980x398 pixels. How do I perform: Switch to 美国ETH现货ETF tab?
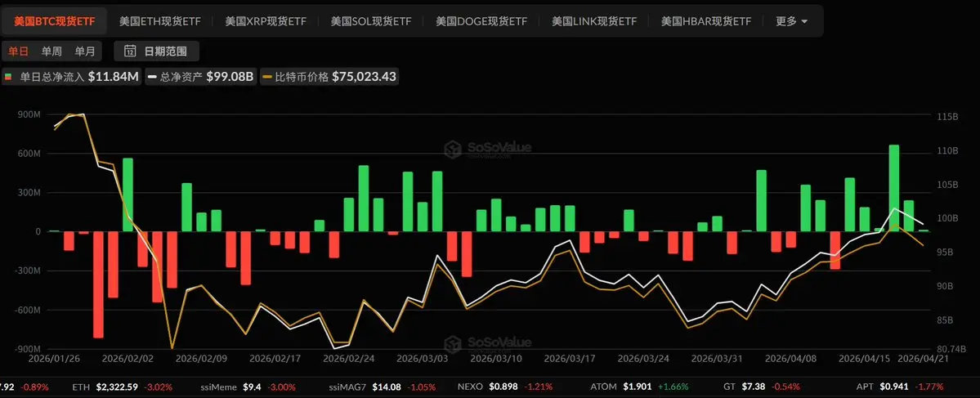pos(160,21)
